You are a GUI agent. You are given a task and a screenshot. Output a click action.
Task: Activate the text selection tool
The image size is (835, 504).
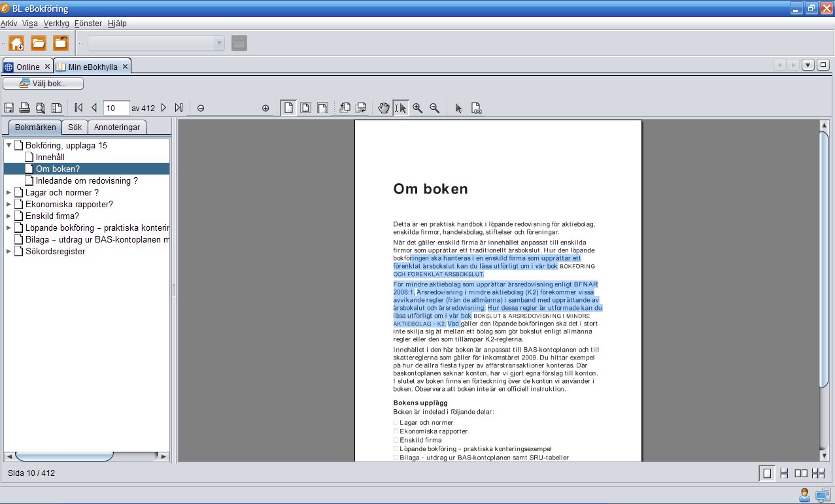tap(401, 107)
